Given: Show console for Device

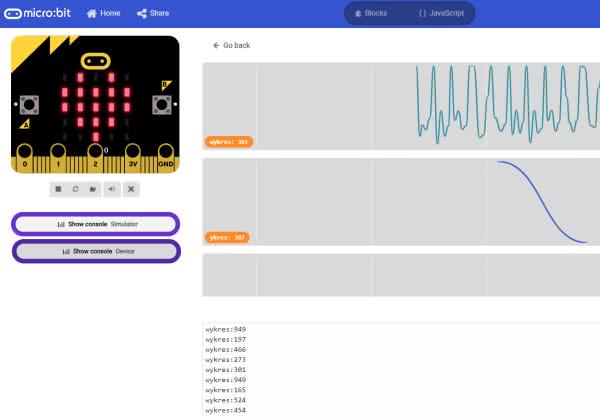Looking at the screenshot, I should tap(96, 251).
